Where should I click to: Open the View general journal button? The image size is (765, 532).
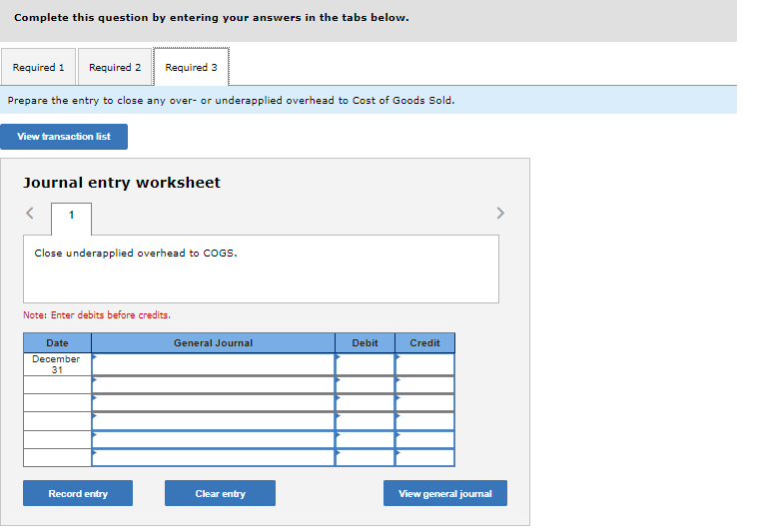point(445,493)
